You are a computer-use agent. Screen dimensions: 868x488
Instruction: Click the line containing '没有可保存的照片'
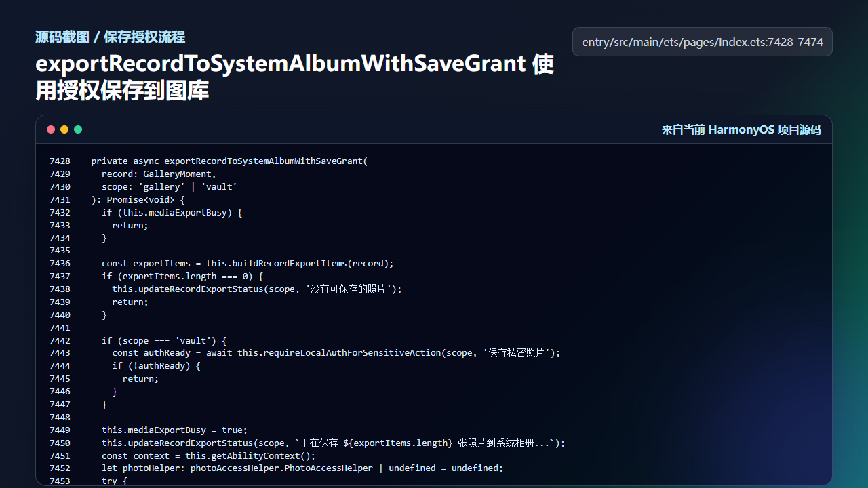(257, 289)
